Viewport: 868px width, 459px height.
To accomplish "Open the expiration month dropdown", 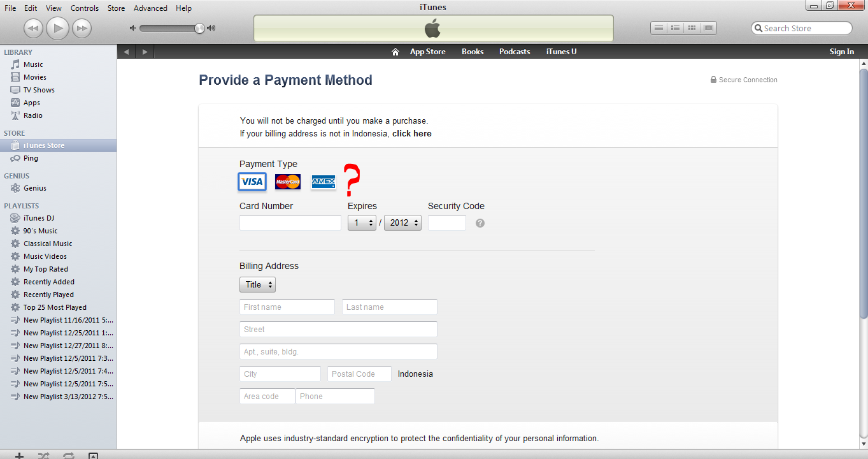I will 362,223.
